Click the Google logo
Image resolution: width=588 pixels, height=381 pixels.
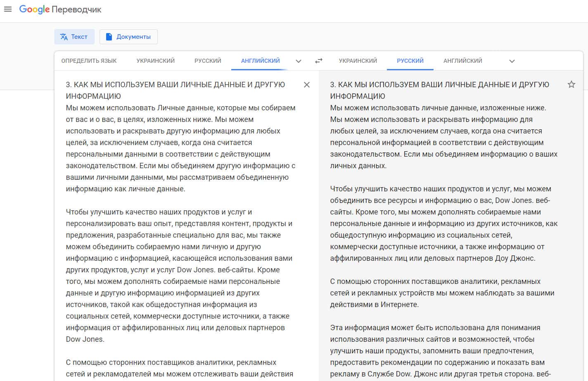click(x=34, y=10)
